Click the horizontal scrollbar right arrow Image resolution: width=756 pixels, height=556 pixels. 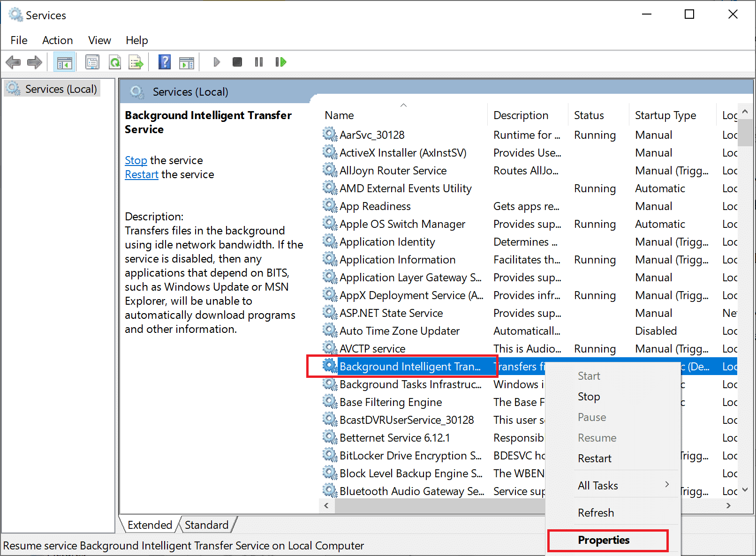(728, 505)
